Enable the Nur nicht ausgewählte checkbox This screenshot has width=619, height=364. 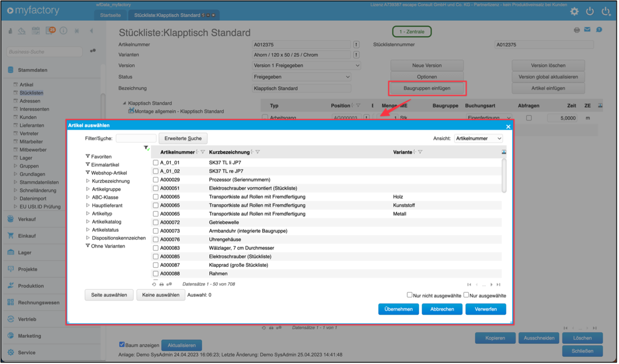pyautogui.click(x=410, y=295)
